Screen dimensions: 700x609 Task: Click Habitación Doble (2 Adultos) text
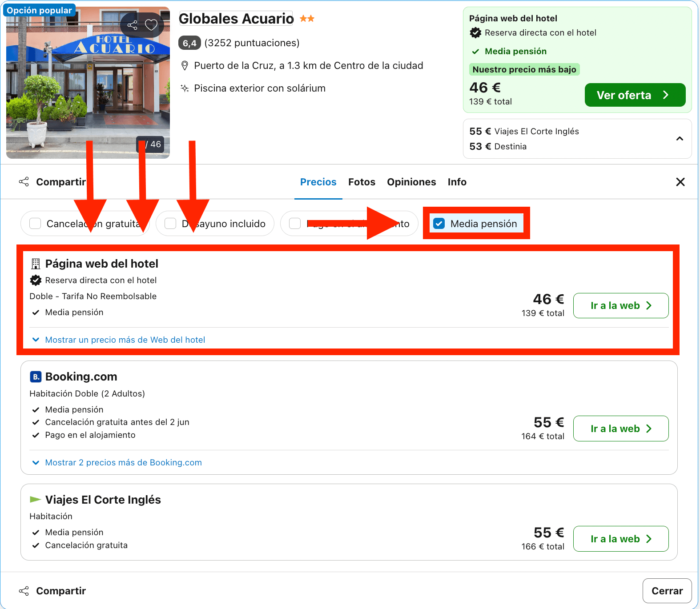(87, 393)
